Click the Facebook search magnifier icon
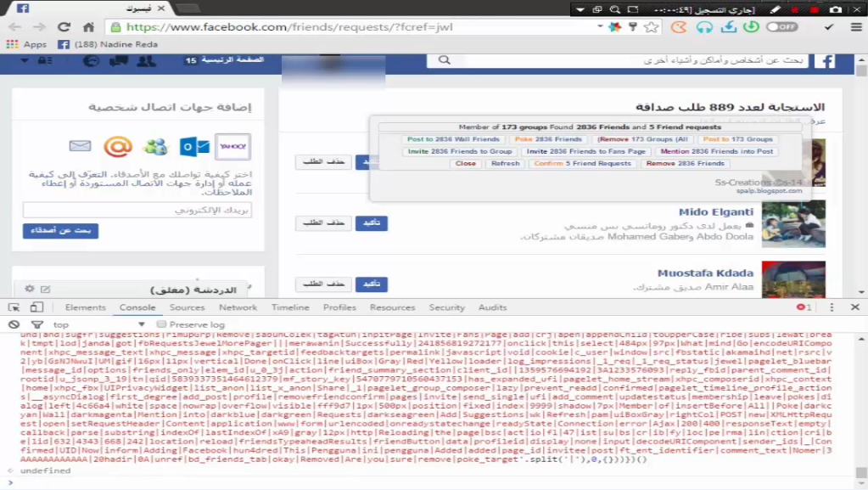The width and height of the screenshot is (868, 490). tap(445, 59)
